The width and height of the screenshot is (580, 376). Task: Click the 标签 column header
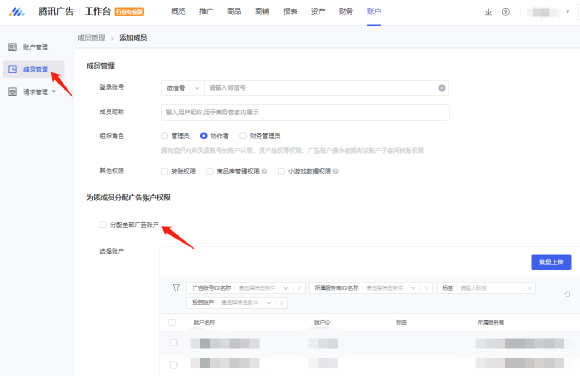(x=401, y=322)
